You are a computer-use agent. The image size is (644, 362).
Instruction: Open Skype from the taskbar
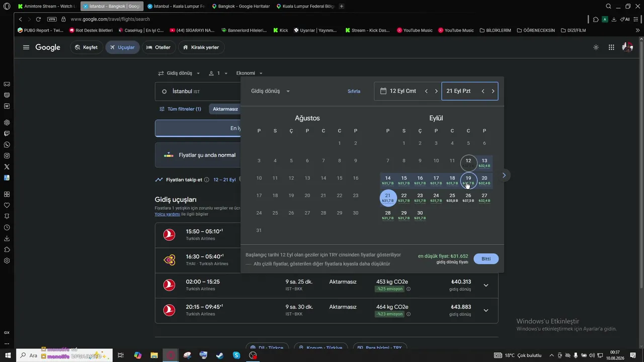[236, 355]
